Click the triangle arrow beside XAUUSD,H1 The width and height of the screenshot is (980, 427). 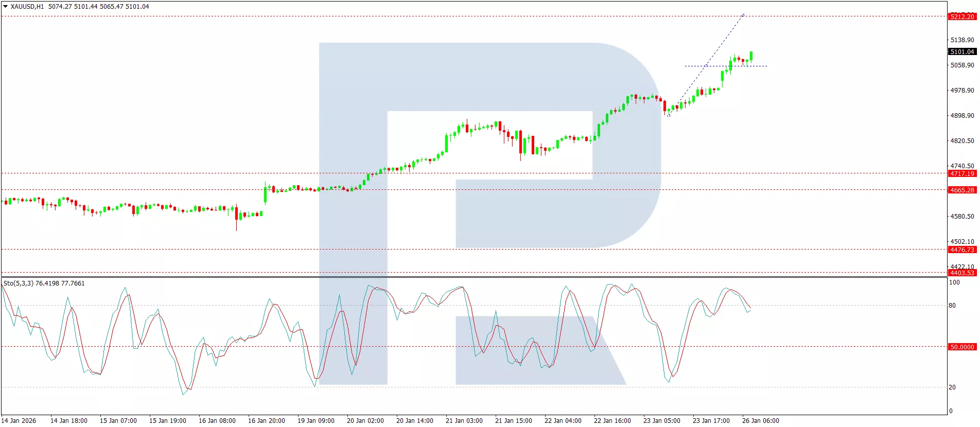pyautogui.click(x=5, y=7)
